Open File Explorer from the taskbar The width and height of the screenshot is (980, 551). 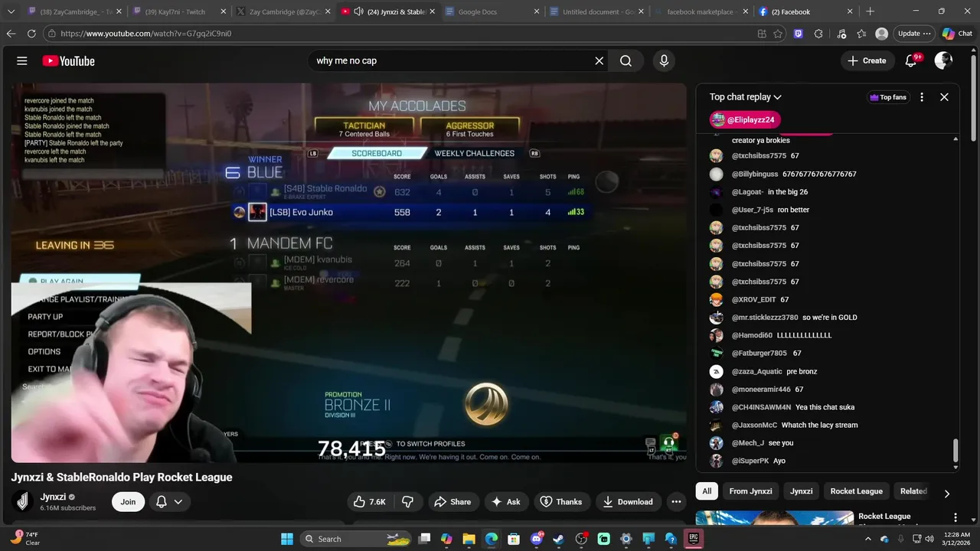pos(469,539)
